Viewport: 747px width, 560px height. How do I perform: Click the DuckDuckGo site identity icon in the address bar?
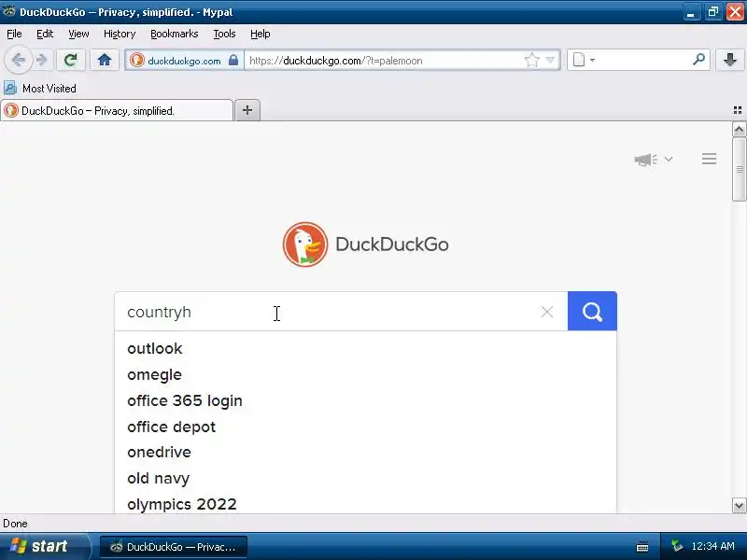click(x=136, y=61)
